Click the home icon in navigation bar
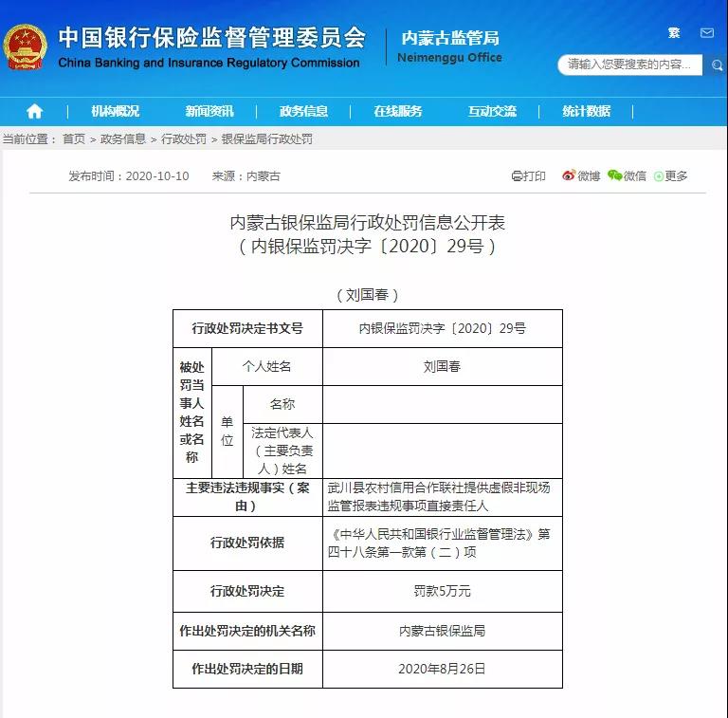 (x=35, y=111)
